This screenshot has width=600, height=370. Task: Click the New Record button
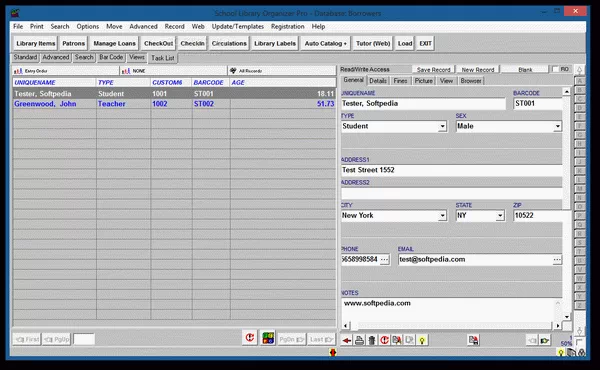[x=478, y=70]
